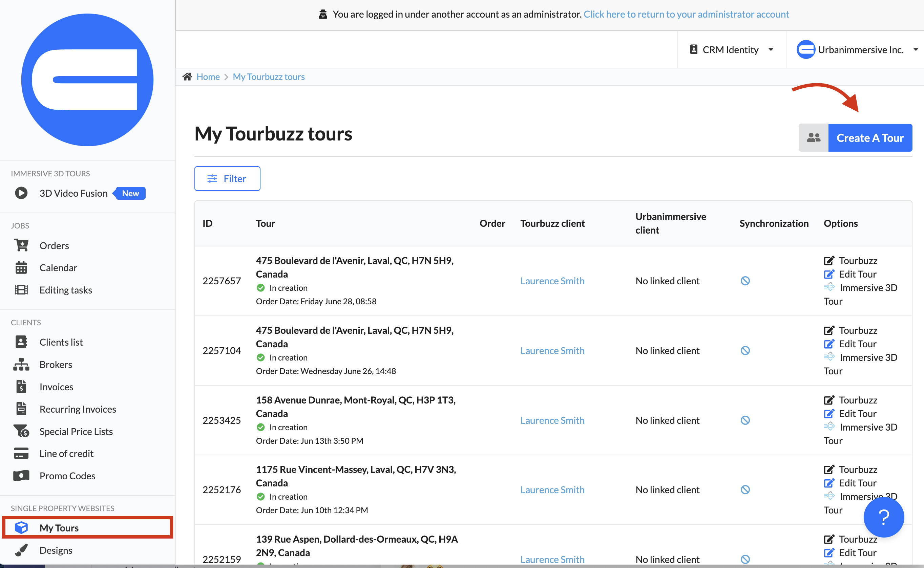Click tour ID 2257104
The width and height of the screenshot is (924, 568).
point(222,350)
